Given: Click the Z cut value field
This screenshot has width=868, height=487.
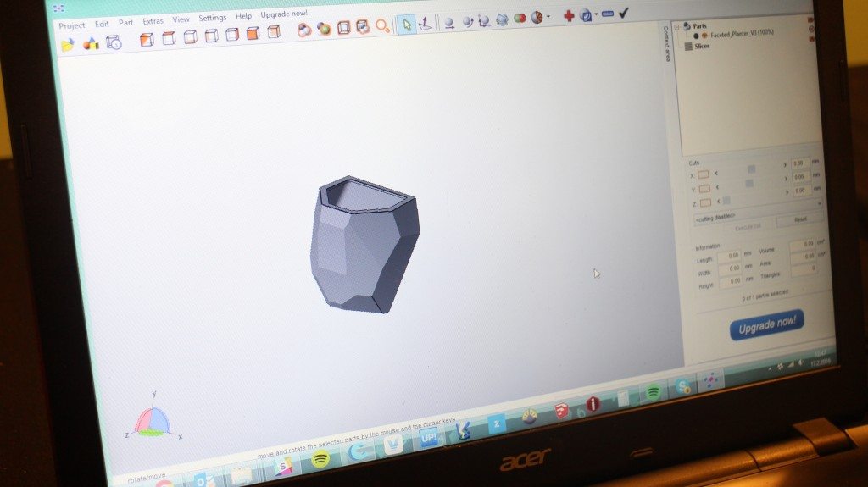Looking at the screenshot, I should 804,191.
